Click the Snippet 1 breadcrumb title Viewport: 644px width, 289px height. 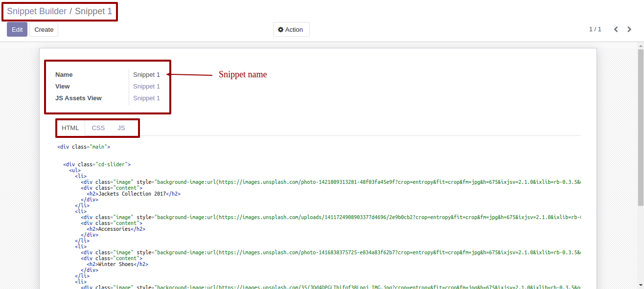93,11
